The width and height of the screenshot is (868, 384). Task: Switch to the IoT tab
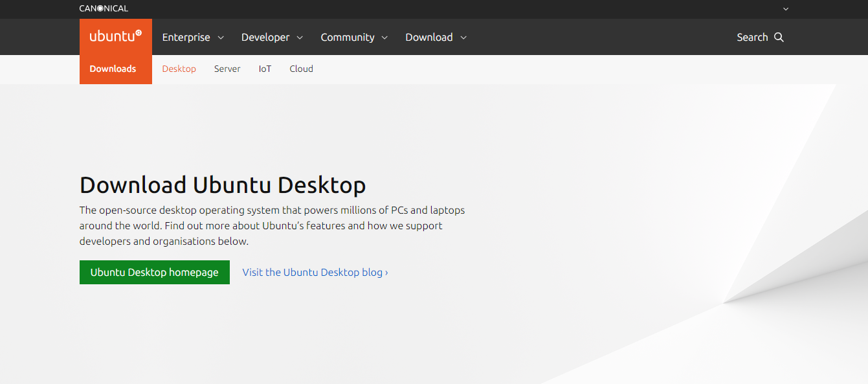click(x=265, y=69)
